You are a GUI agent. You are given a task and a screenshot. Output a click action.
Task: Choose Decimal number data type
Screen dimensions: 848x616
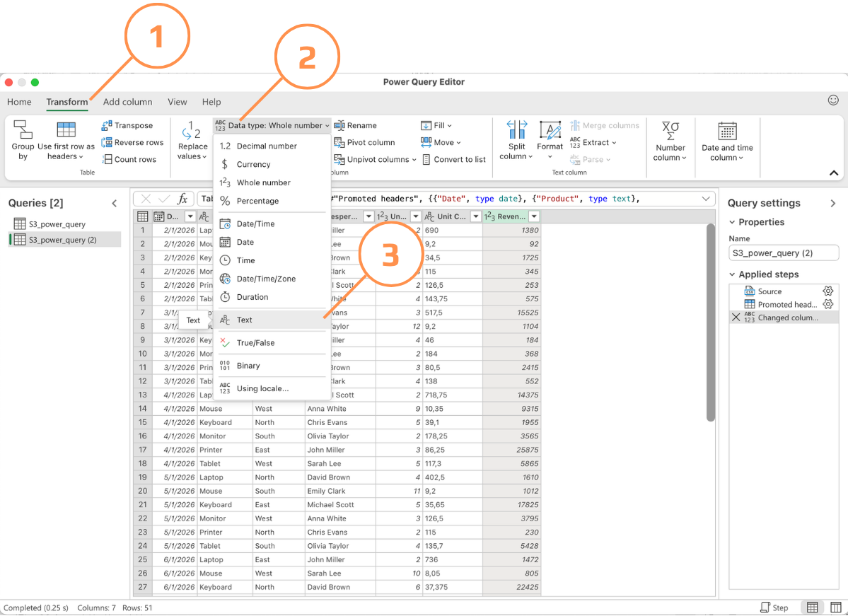click(x=272, y=146)
